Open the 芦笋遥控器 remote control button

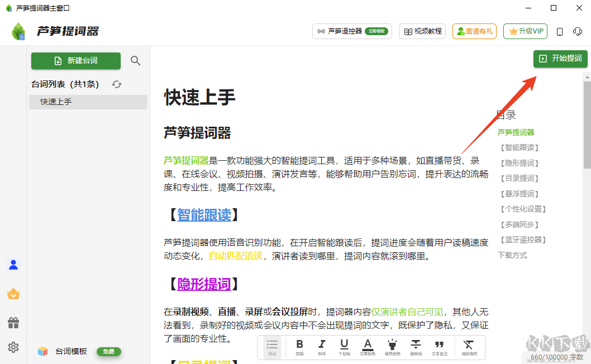click(352, 31)
